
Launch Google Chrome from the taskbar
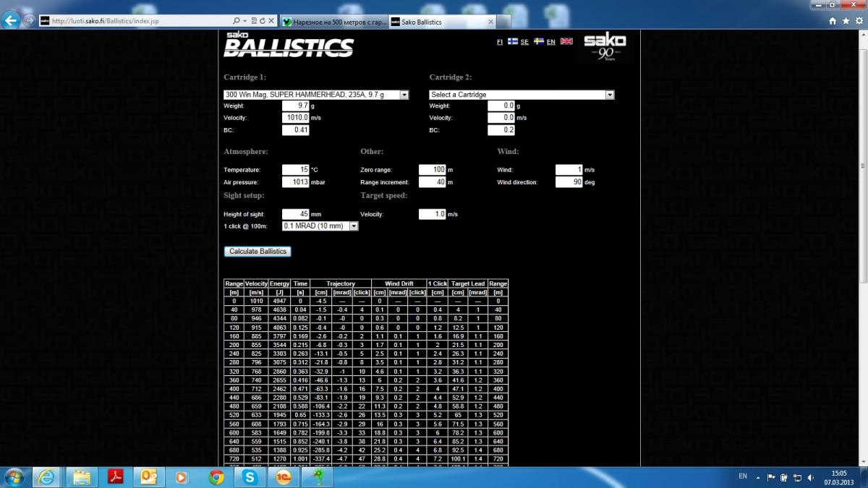(x=216, y=477)
